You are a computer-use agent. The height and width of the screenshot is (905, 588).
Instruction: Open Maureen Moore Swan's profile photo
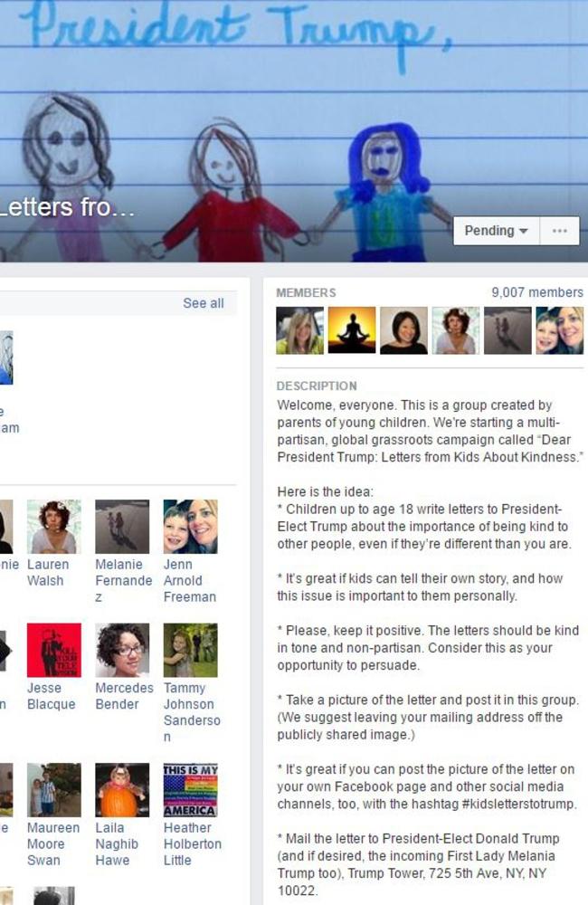tap(54, 789)
